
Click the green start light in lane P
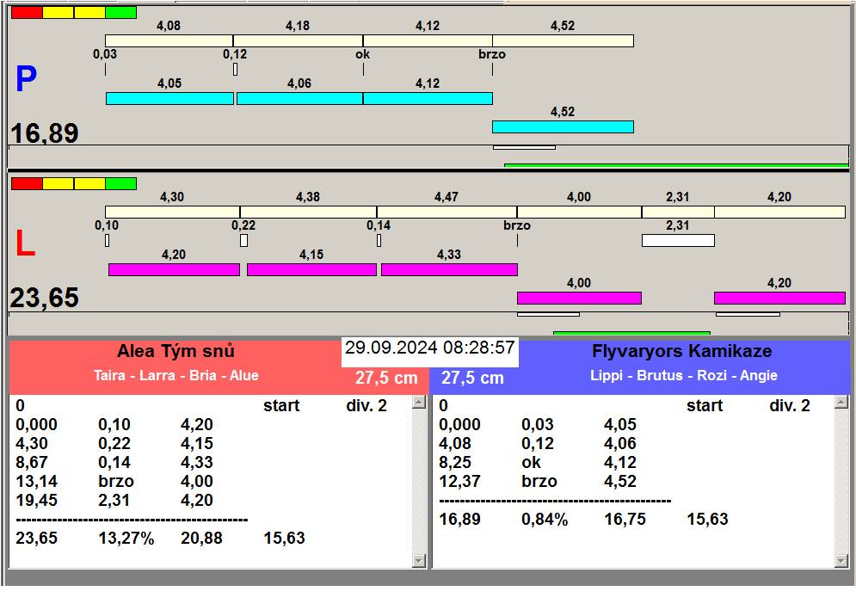[120, 13]
